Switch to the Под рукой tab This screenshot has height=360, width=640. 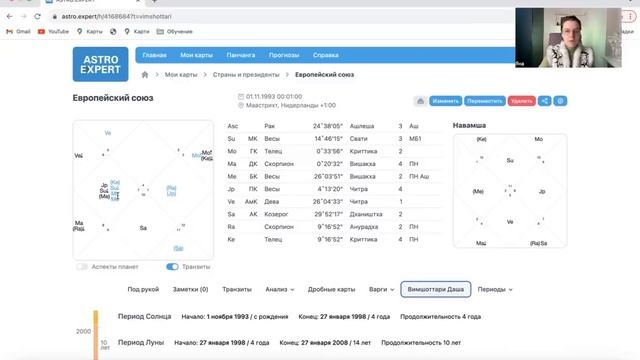143,289
